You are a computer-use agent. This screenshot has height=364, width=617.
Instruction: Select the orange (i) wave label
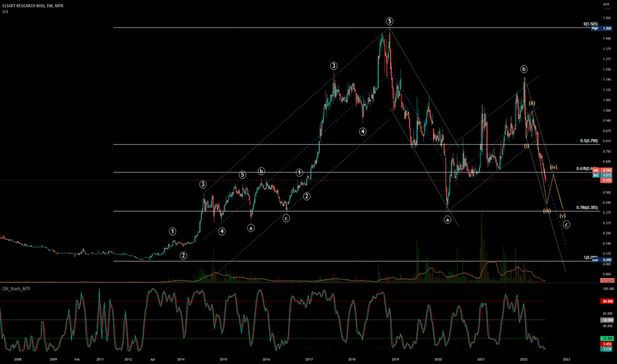(526, 146)
